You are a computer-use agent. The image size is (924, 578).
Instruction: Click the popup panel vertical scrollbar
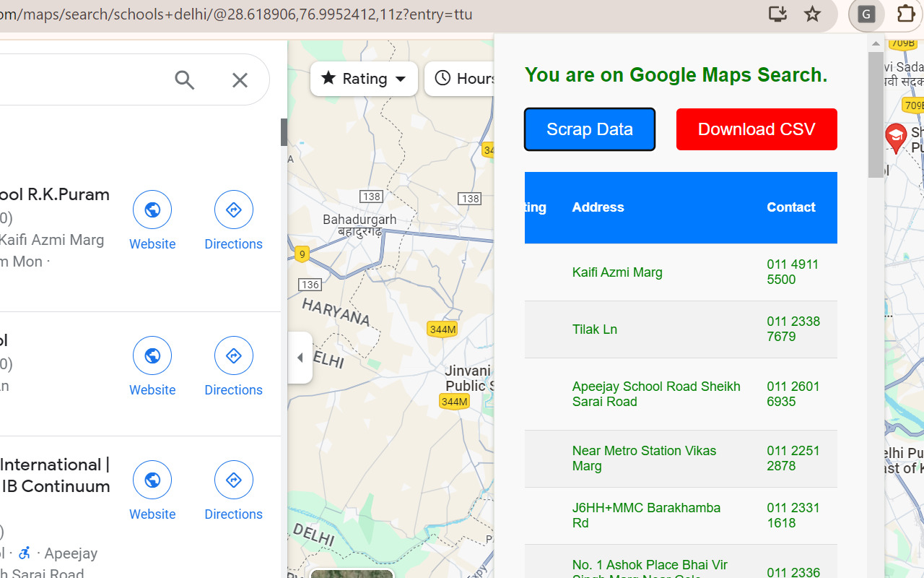[876, 116]
